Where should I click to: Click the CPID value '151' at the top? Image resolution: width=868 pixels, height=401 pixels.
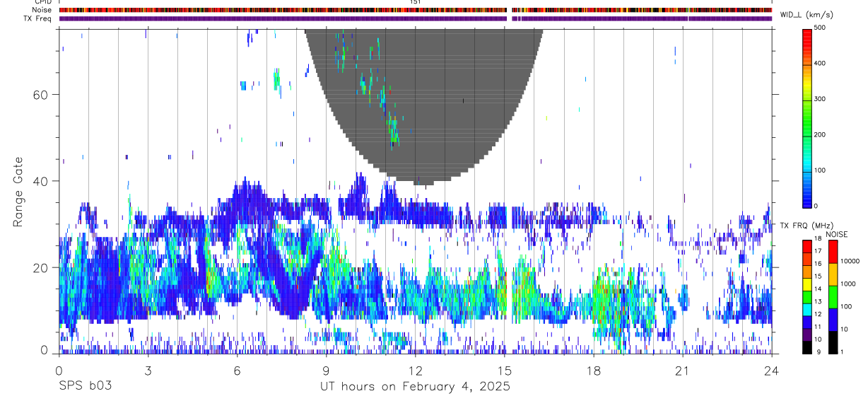tap(416, 2)
